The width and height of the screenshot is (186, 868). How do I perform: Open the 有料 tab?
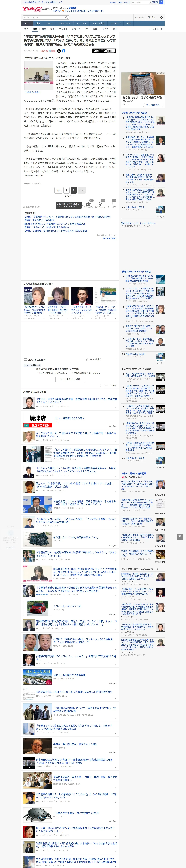click(128, 24)
